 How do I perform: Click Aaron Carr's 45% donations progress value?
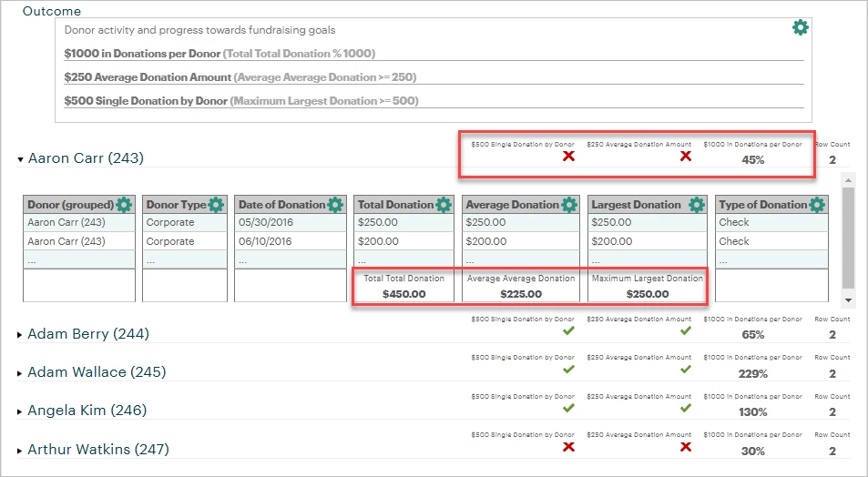(753, 160)
